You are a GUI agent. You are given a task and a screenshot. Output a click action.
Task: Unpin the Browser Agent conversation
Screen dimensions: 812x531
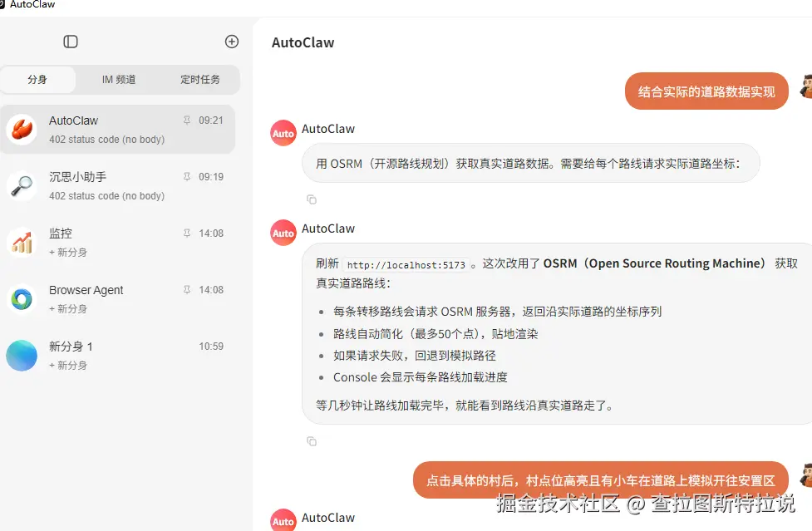tap(187, 291)
